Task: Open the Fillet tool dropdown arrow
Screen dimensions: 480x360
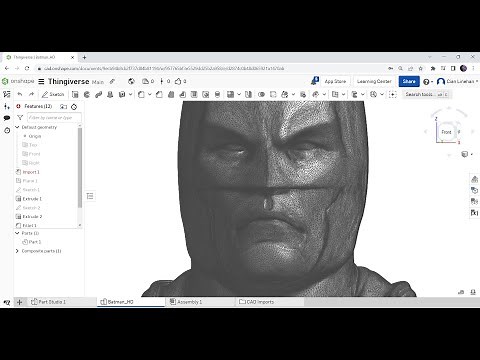Action: pyautogui.click(x=150, y=95)
